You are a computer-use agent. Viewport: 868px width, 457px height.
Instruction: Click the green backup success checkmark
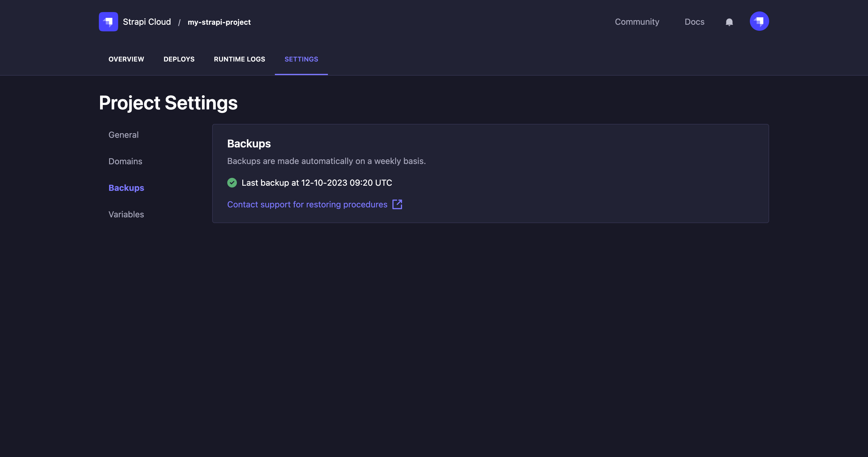click(x=232, y=183)
